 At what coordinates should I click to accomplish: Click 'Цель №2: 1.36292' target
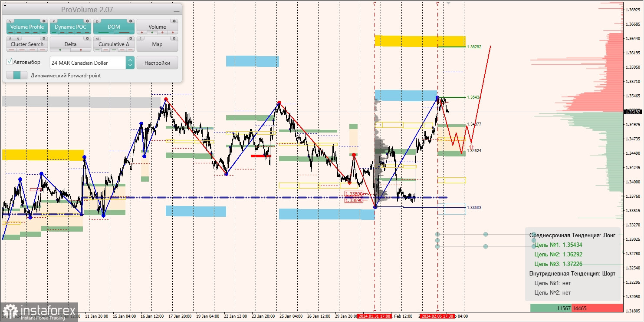(558, 254)
